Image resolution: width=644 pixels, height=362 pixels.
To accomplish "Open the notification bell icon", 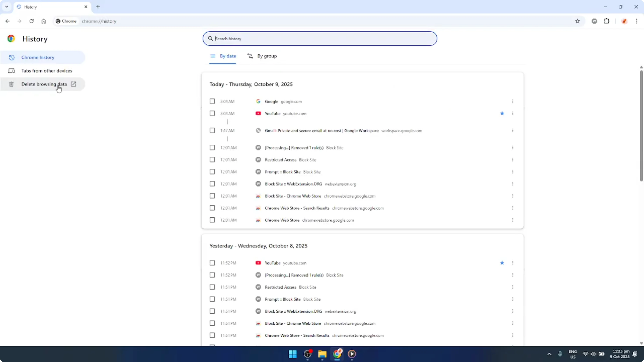I will (635, 354).
